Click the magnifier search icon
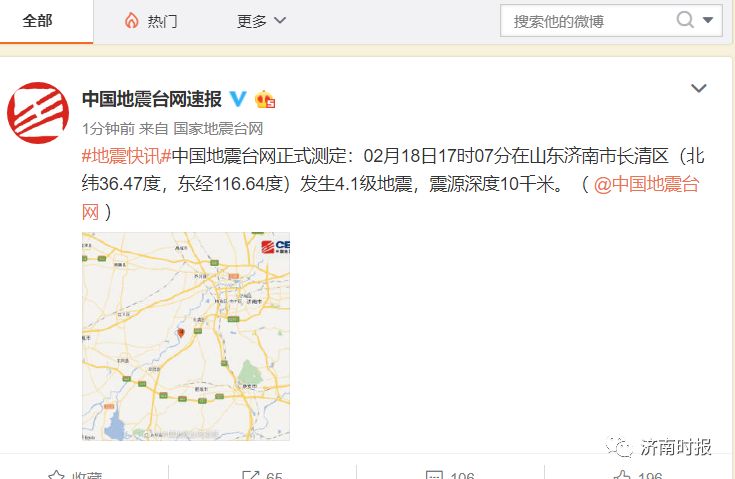The height and width of the screenshot is (479, 735). click(685, 20)
